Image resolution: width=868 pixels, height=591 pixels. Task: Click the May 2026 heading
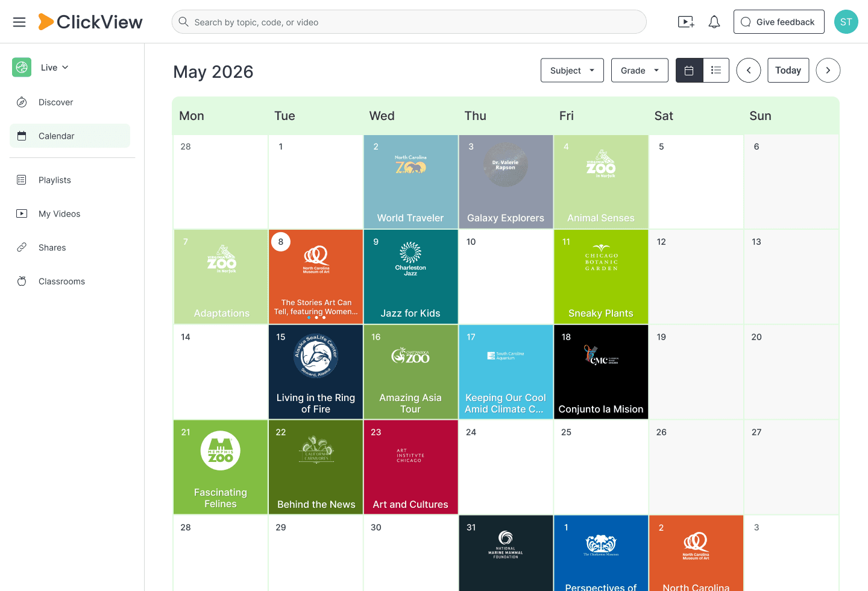click(213, 72)
